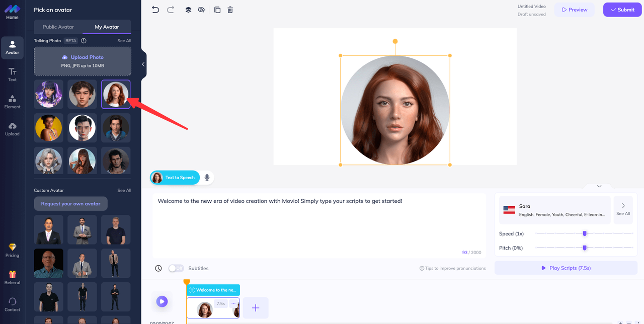Click into the script text area
This screenshot has height=324, width=644.
[319, 225]
